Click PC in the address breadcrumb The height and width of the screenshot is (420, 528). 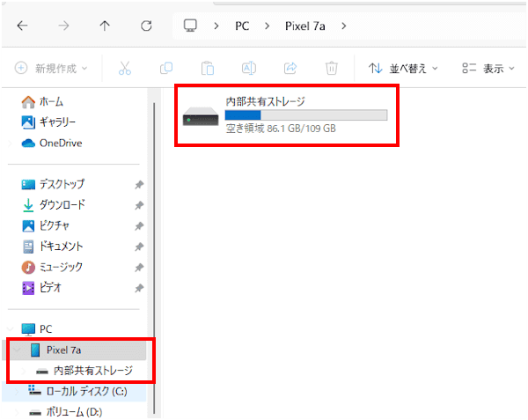click(x=242, y=26)
